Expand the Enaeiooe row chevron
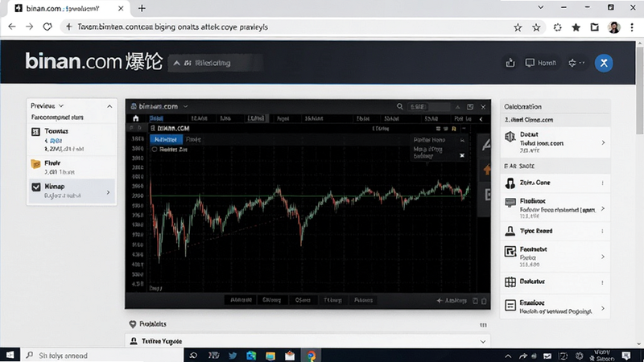 click(603, 308)
